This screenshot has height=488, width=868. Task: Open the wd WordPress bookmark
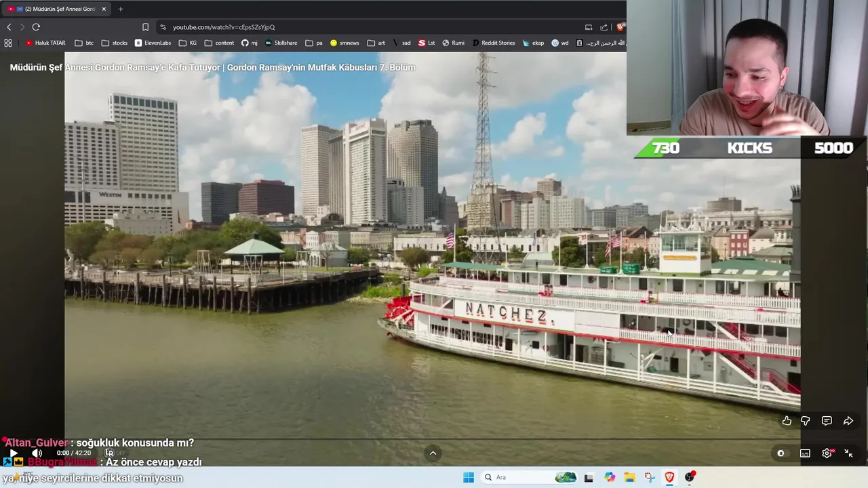(559, 43)
